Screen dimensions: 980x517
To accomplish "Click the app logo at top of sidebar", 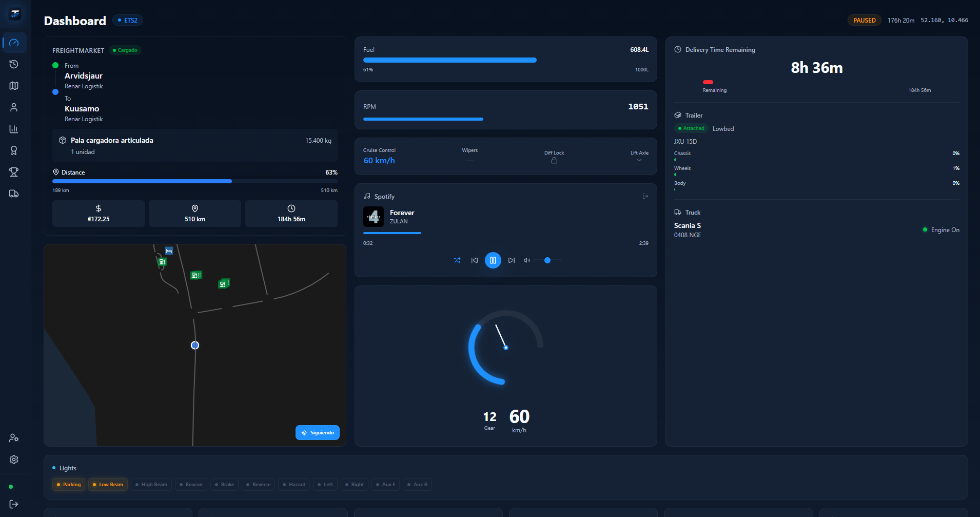I will click(x=15, y=14).
